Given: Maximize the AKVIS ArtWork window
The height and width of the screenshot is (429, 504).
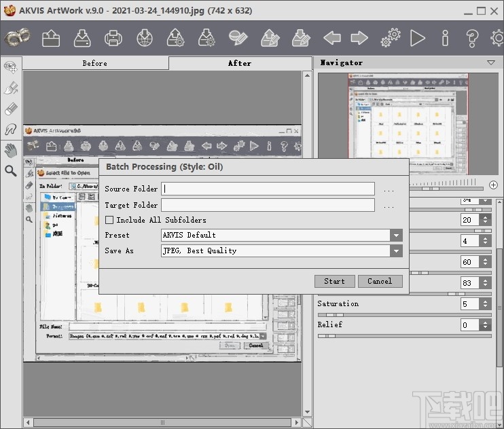Looking at the screenshot, I should pyautogui.click(x=481, y=12).
